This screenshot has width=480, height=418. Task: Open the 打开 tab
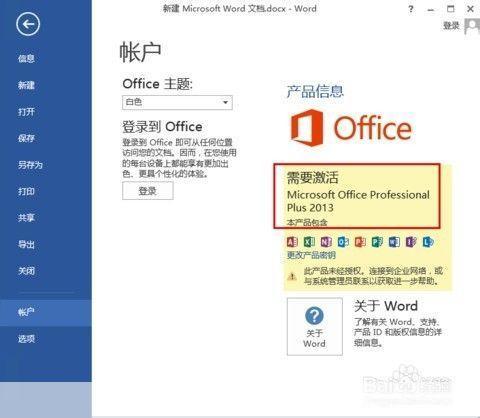[x=26, y=112]
